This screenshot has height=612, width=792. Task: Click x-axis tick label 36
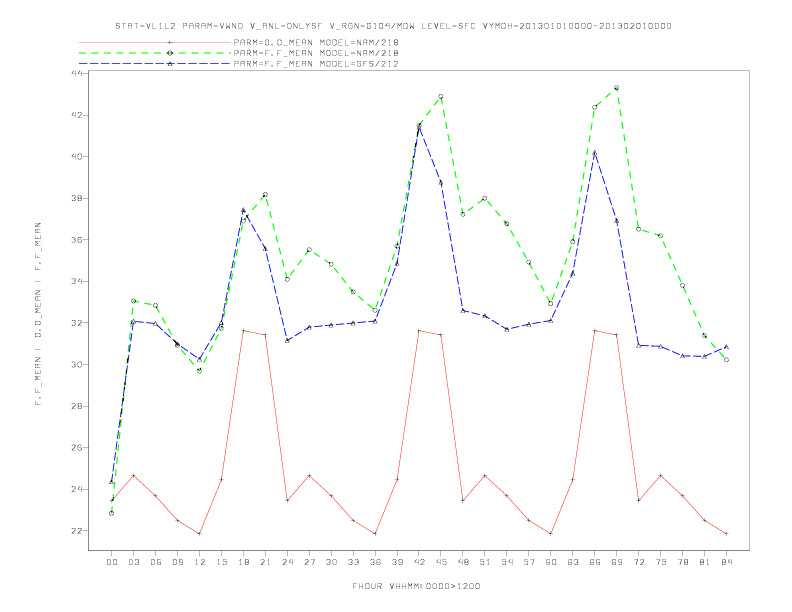pos(375,562)
